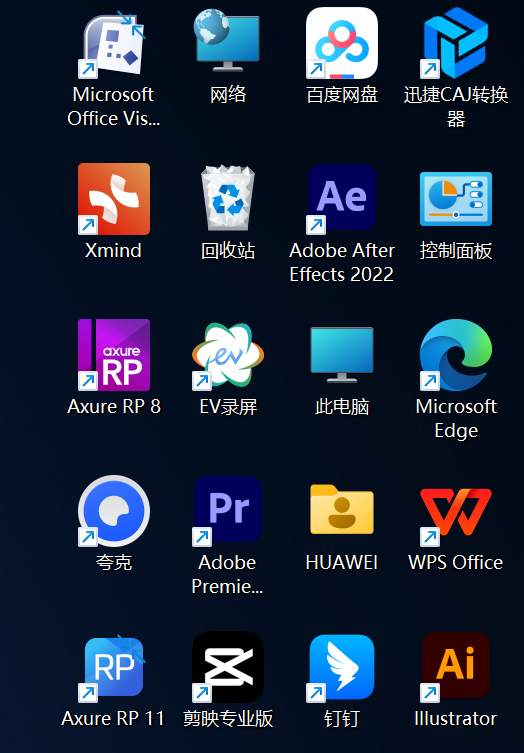Click the 网络 network desktop icon
Screen dimensions: 524x753
pyautogui.click(x=228, y=41)
